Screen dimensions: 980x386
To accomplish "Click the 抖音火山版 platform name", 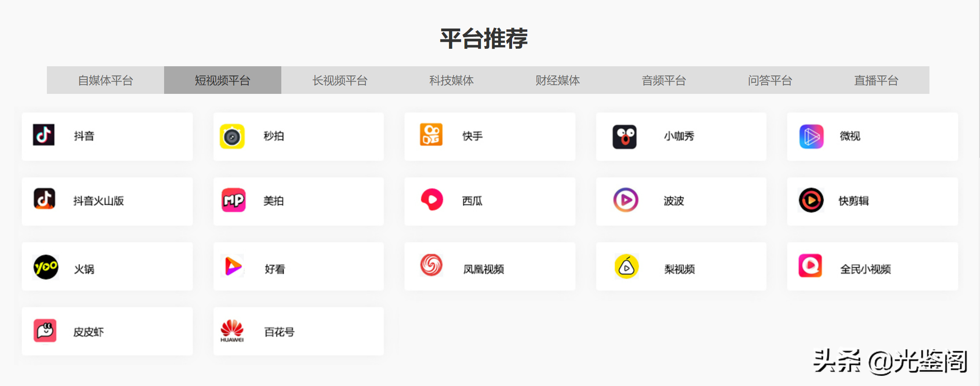I will [98, 201].
